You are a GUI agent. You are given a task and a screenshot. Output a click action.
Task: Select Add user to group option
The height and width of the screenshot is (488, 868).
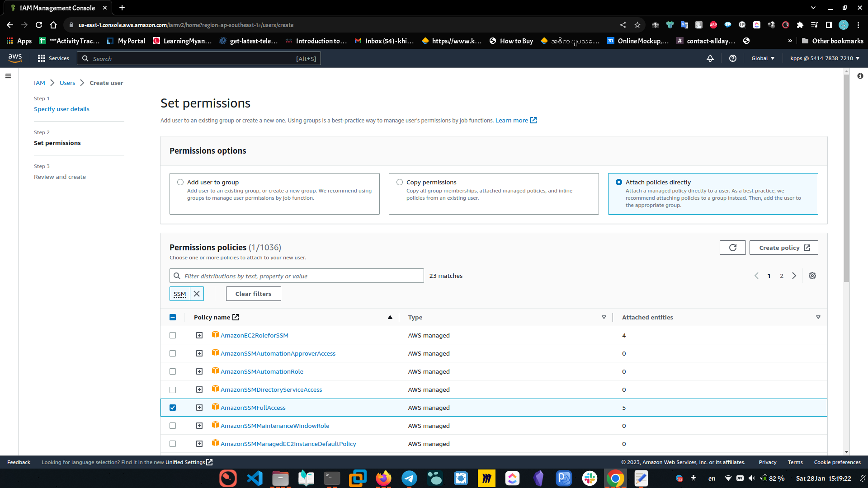pos(180,182)
